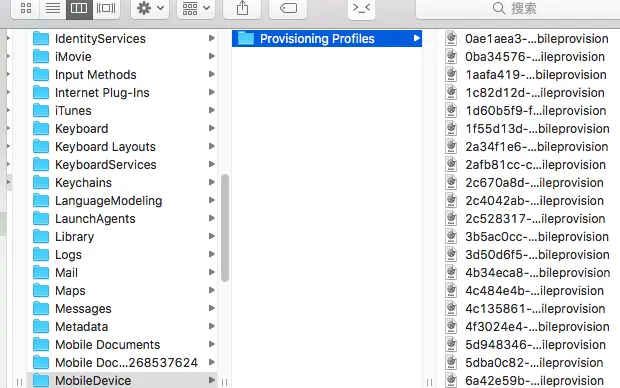Expand arrow next to Provisioning Profiles

pos(416,38)
